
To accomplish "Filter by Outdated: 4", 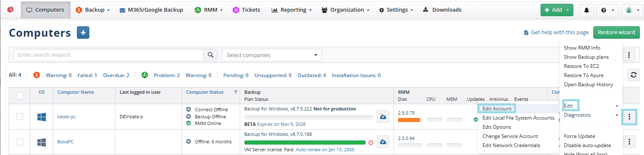I will 311,75.
